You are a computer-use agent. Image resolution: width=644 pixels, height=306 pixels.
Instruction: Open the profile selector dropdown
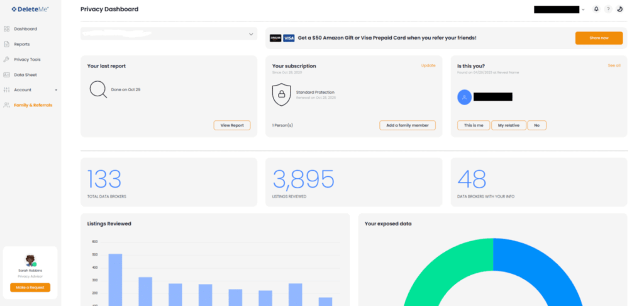(x=169, y=34)
